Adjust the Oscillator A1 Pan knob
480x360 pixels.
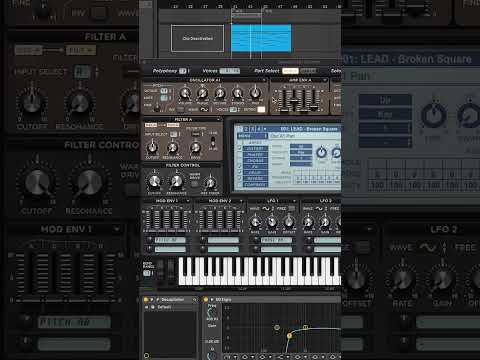tap(255, 94)
